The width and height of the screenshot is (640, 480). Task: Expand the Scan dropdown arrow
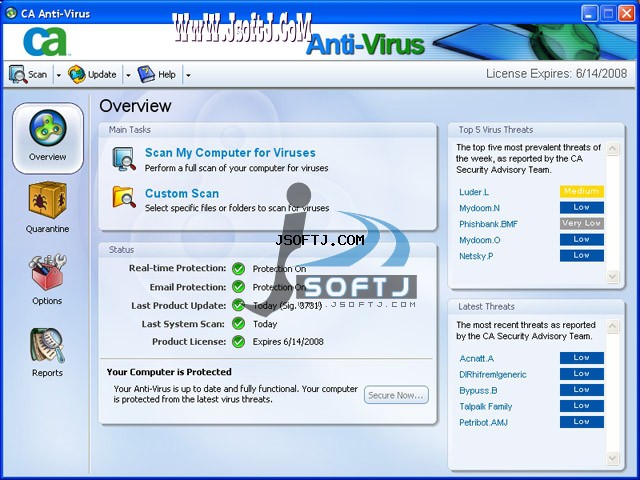58,75
